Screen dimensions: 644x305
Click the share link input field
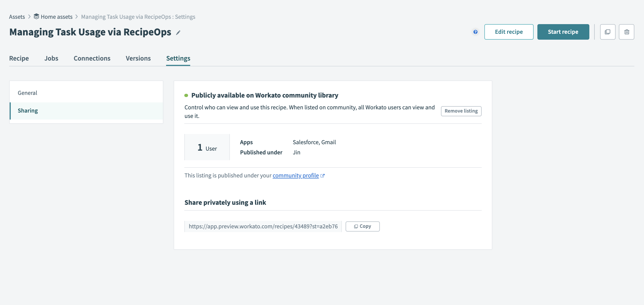coord(263,226)
